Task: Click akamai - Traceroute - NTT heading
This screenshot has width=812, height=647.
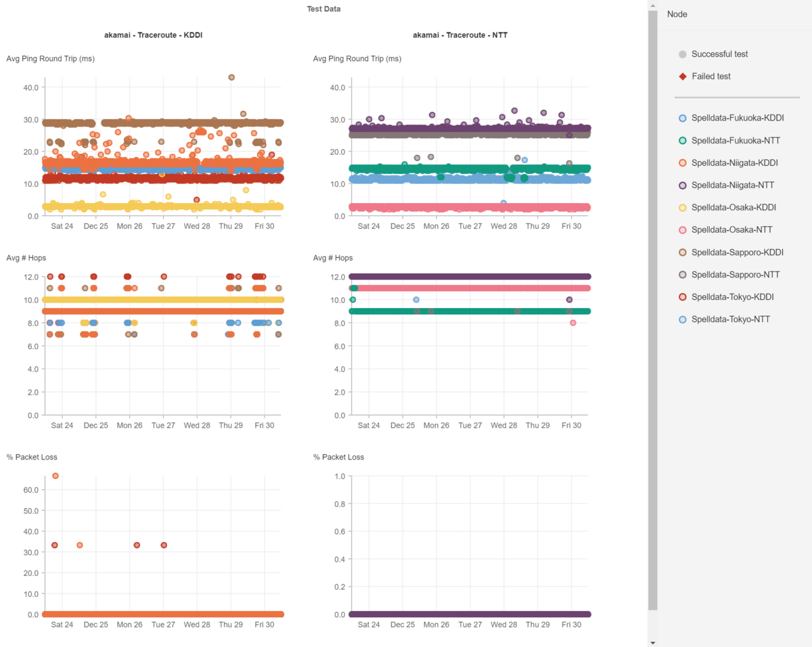Action: tap(460, 35)
